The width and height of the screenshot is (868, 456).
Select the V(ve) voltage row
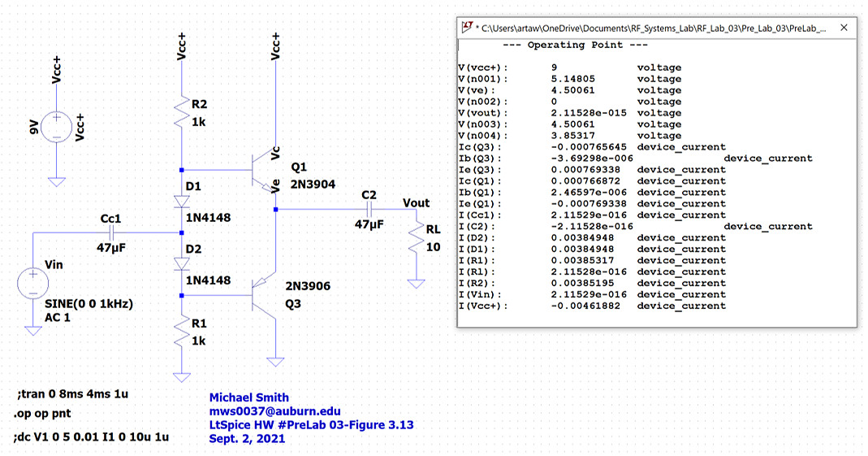point(570,90)
